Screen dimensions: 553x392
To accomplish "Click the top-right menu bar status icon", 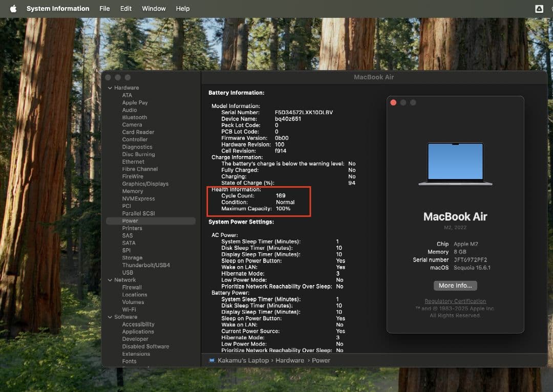I will 539,9.
